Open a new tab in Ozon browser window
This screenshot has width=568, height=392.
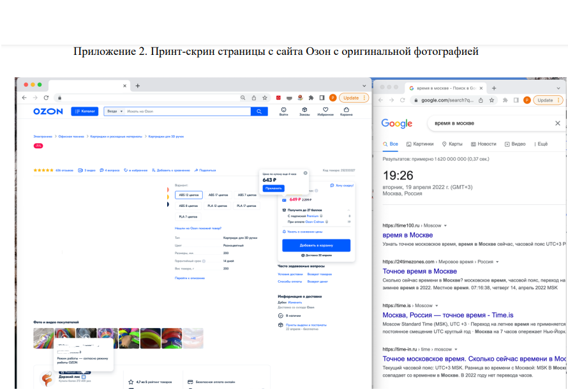(x=138, y=86)
